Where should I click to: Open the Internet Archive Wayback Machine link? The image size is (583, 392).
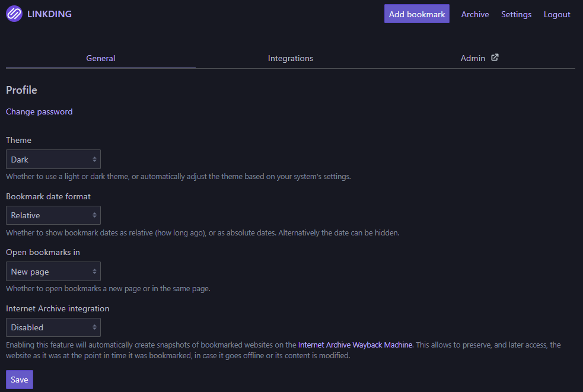355,345
